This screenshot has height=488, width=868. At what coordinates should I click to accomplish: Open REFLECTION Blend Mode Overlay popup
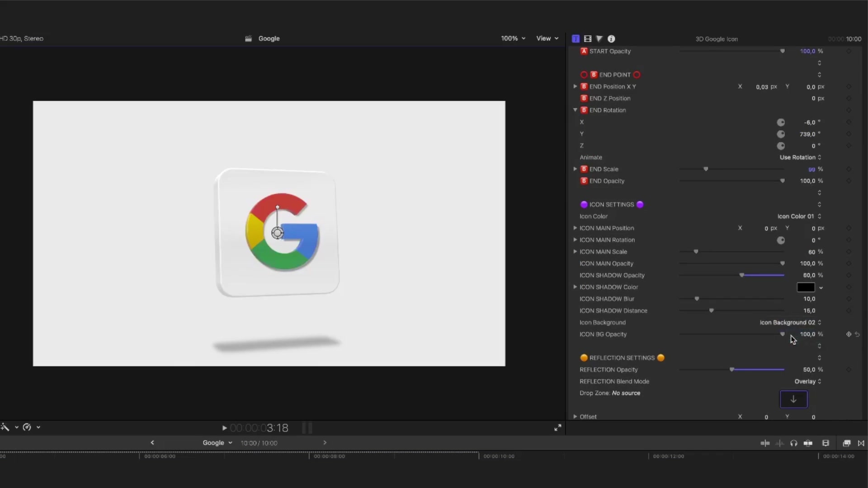coord(808,381)
